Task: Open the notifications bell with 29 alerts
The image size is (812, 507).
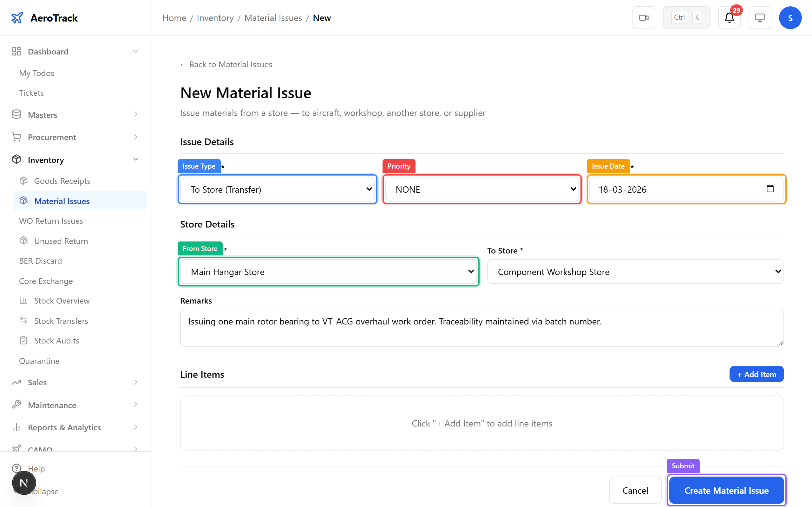Action: point(730,17)
